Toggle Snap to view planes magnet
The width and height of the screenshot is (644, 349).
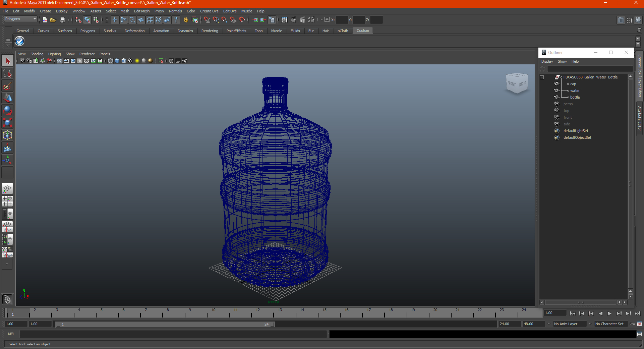click(233, 20)
